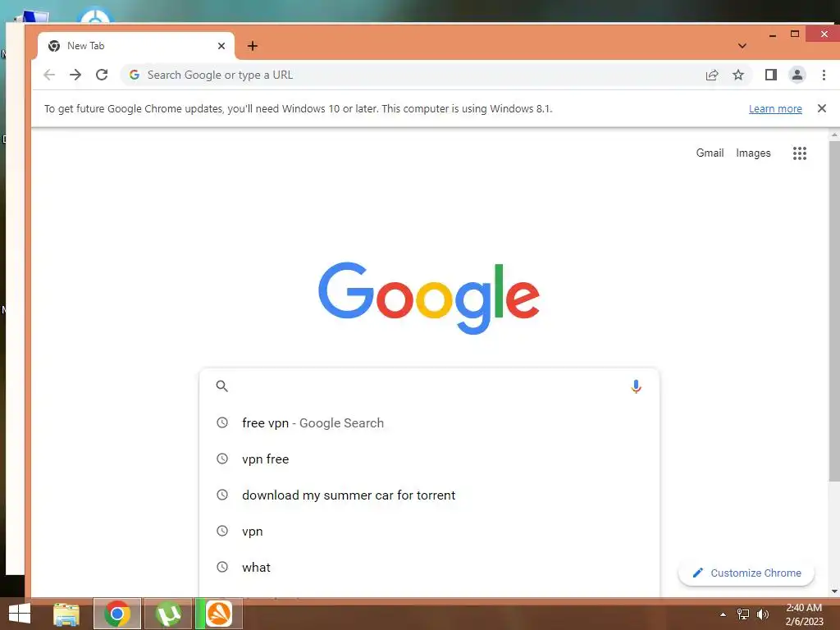840x630 pixels.
Task: Open the Gmail link
Action: tap(710, 153)
